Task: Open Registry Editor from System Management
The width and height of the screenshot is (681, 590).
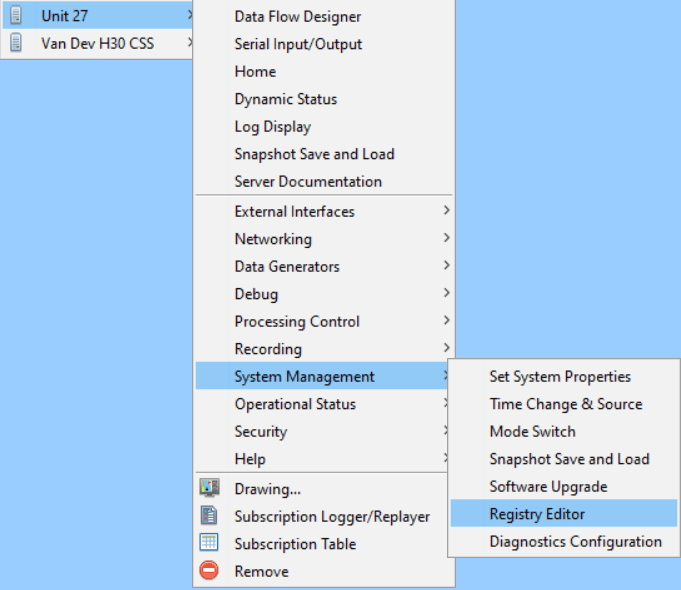Action: tap(537, 514)
